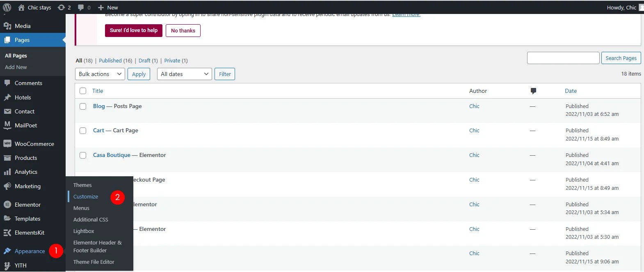Image resolution: width=644 pixels, height=272 pixels.
Task: Open the Bulk actions dropdown
Action: [x=100, y=74]
